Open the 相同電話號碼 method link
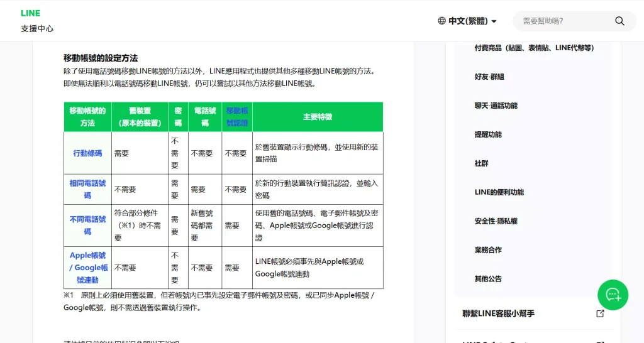 87,189
